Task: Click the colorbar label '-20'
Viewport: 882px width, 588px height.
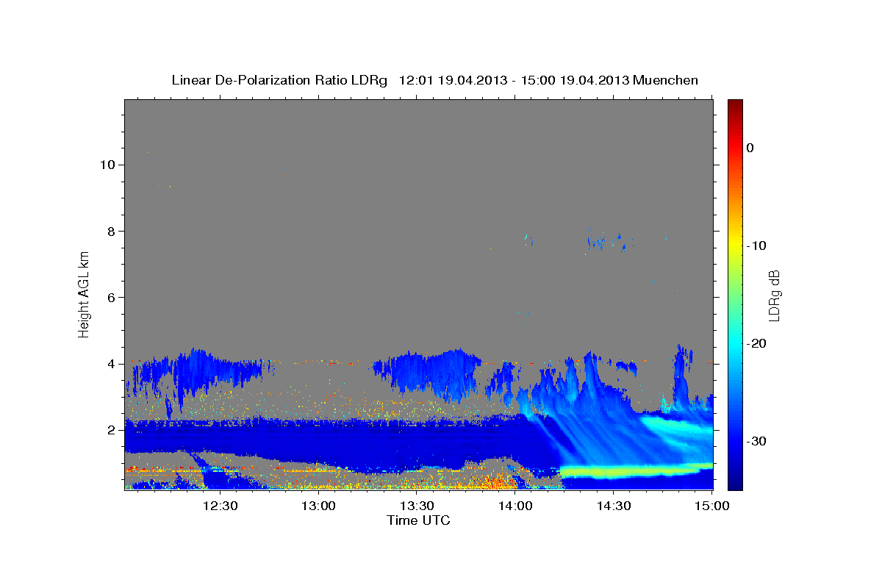Action: (757, 343)
